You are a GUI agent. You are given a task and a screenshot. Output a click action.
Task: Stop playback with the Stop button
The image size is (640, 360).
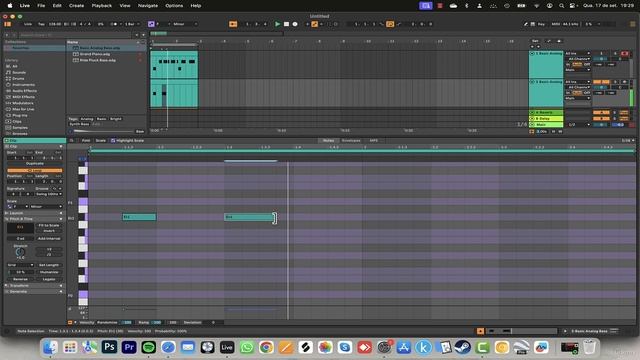point(287,24)
